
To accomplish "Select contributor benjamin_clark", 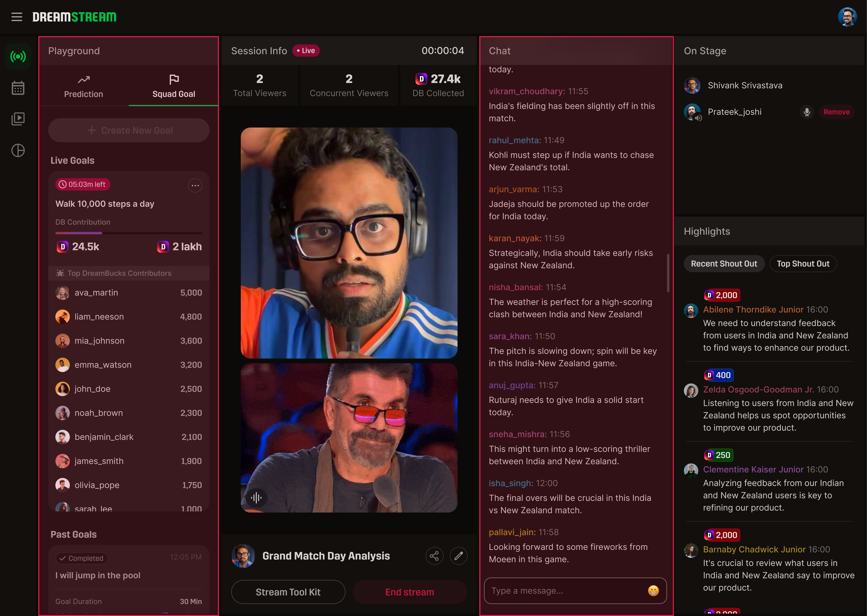I will tap(129, 437).
